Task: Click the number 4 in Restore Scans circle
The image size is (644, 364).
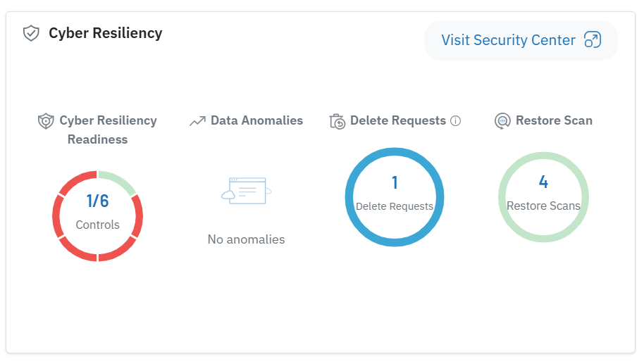Action: coord(543,182)
